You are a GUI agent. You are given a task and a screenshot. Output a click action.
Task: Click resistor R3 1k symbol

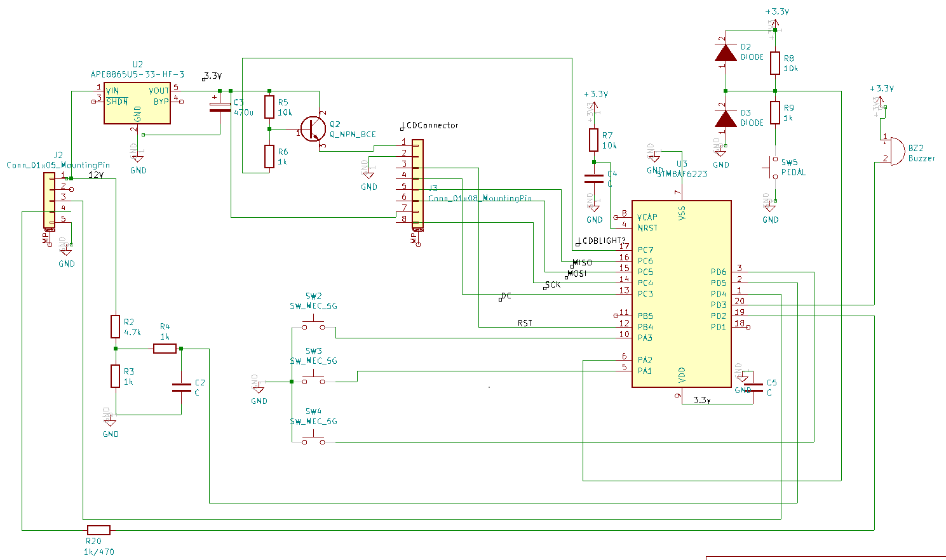pyautogui.click(x=115, y=376)
